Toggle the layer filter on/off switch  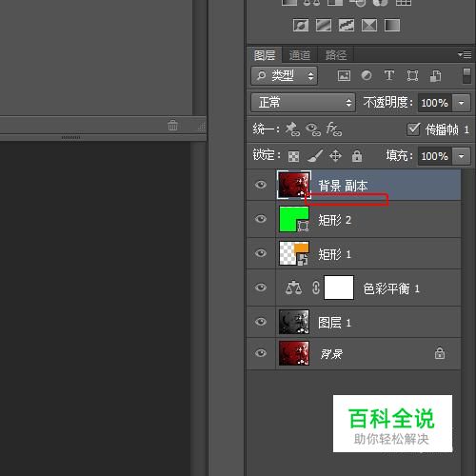click(466, 76)
